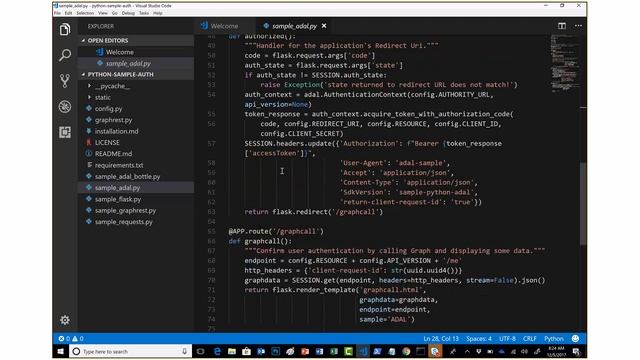Open PowerShell from taskbar
640x360 pixels.
378,351
